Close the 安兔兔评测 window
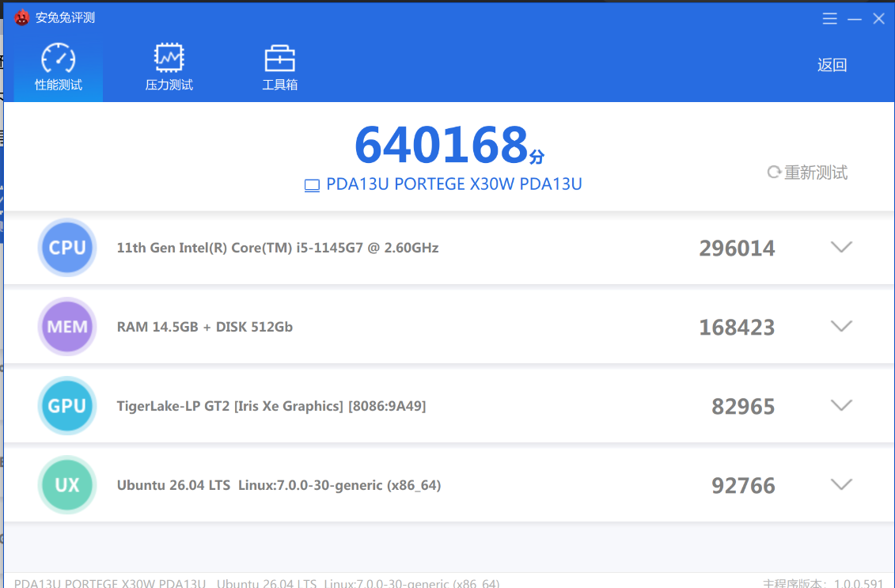895x588 pixels. [x=879, y=19]
